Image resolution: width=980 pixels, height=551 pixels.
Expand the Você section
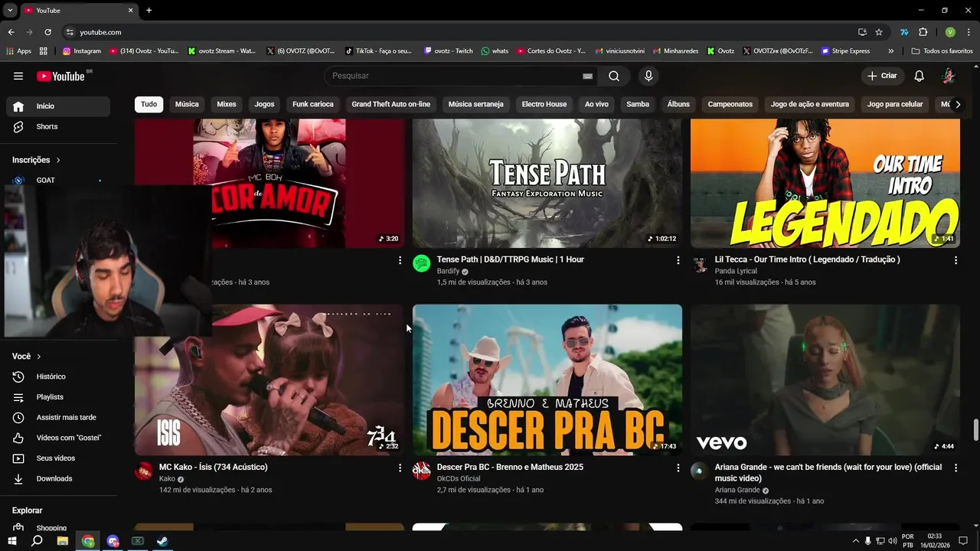[27, 357]
